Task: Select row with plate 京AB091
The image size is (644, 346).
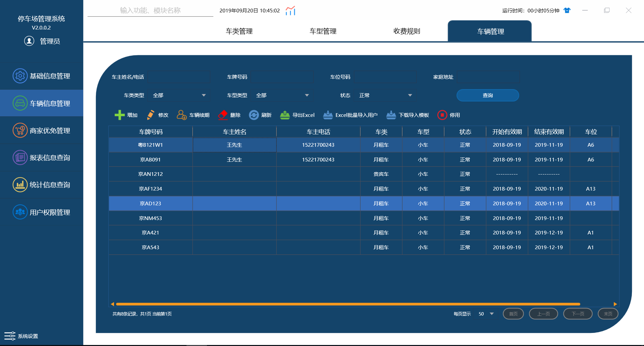Action: point(364,160)
